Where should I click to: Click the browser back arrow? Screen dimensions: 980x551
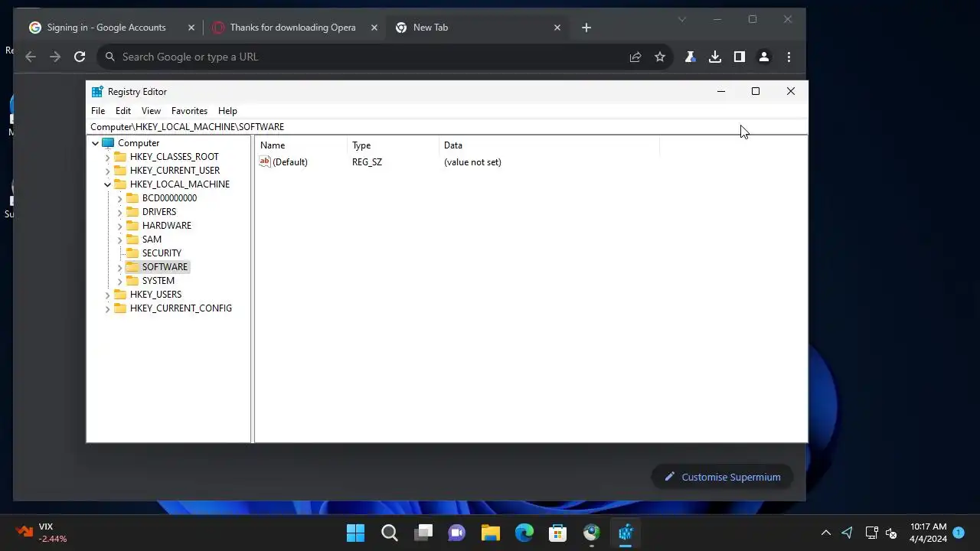tap(31, 57)
